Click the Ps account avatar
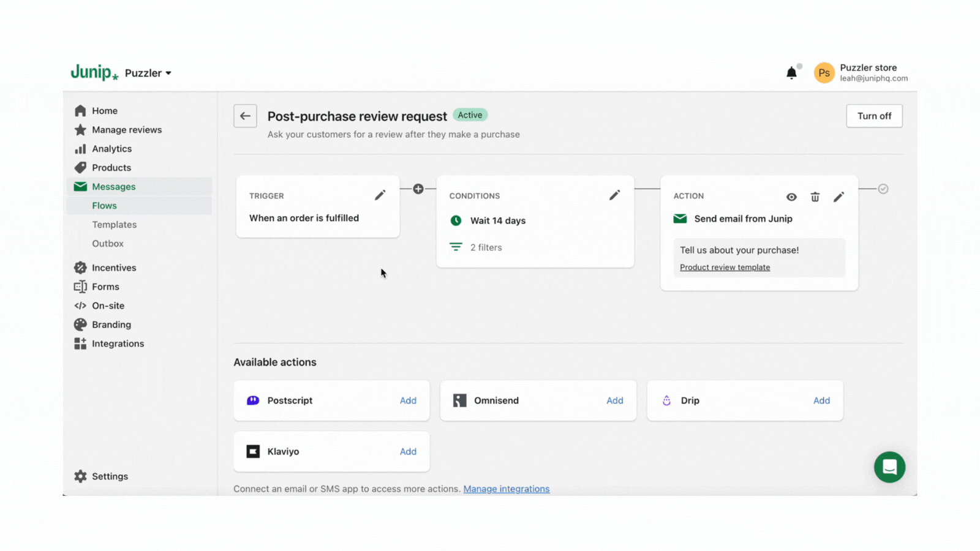This screenshot has height=551, width=980. click(824, 73)
